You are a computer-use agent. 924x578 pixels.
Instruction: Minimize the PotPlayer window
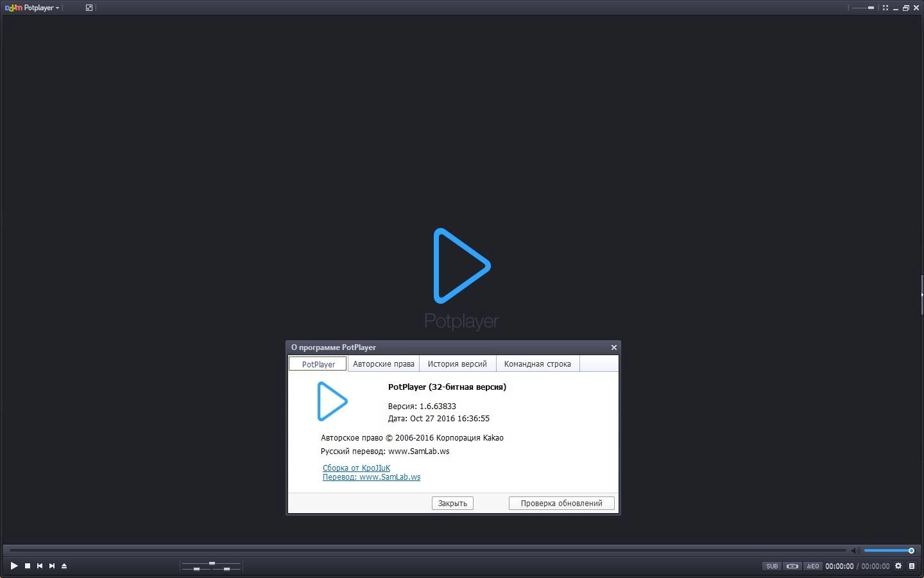click(x=896, y=8)
